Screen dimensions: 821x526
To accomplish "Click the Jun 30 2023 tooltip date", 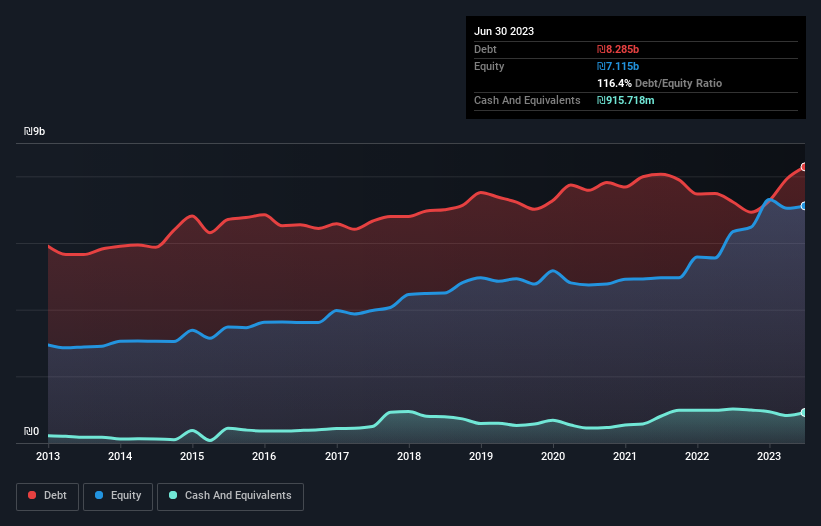I will click(x=504, y=31).
